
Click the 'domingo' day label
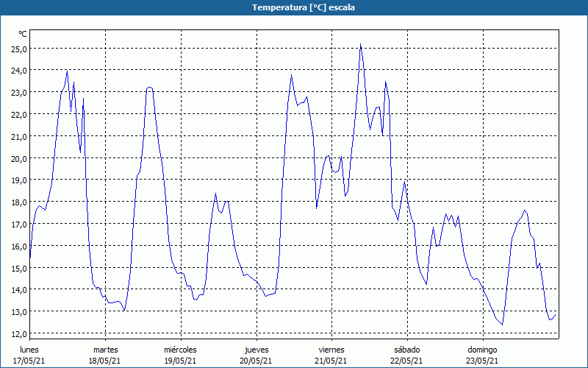pos(482,350)
